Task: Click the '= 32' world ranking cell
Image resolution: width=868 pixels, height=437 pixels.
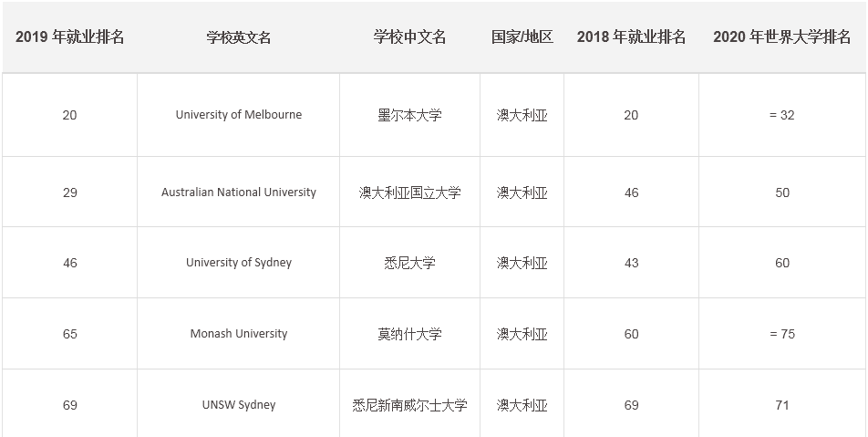Action: click(781, 115)
